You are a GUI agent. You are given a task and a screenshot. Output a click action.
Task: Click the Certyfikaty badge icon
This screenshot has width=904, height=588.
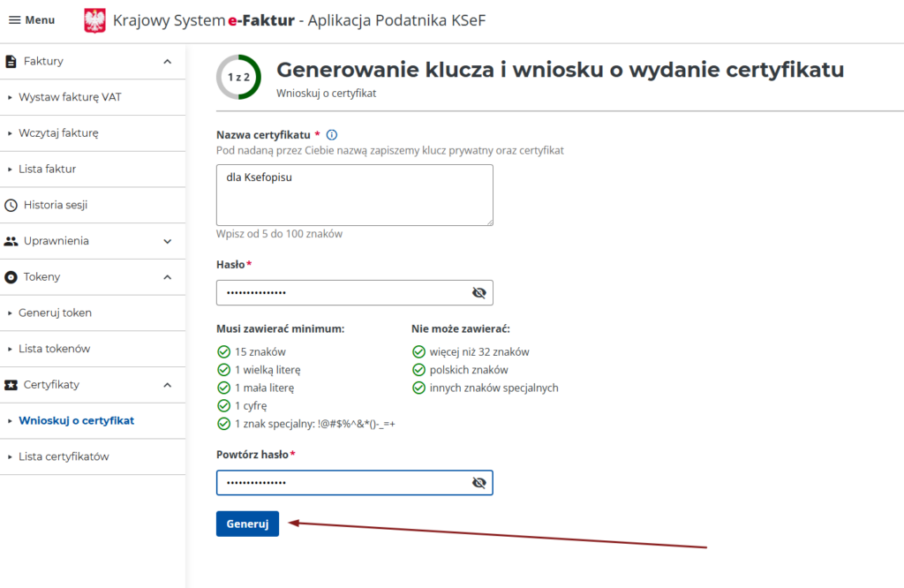point(11,385)
